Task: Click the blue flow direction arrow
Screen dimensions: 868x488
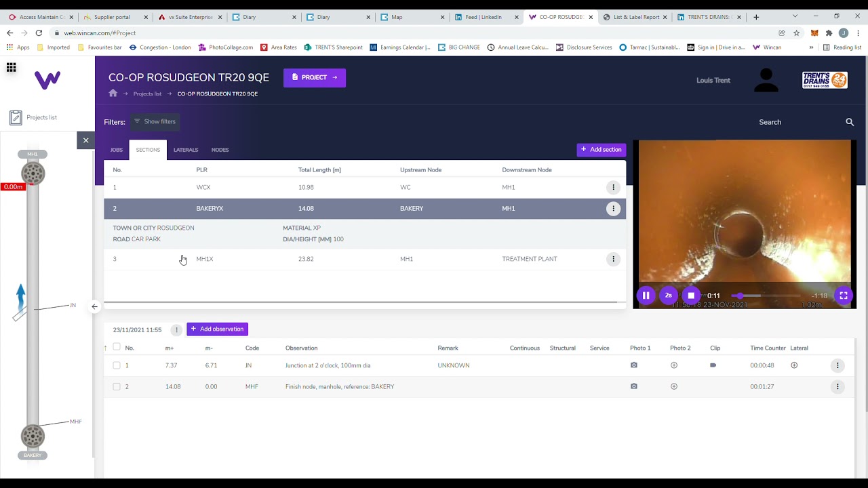Action: 20,297
